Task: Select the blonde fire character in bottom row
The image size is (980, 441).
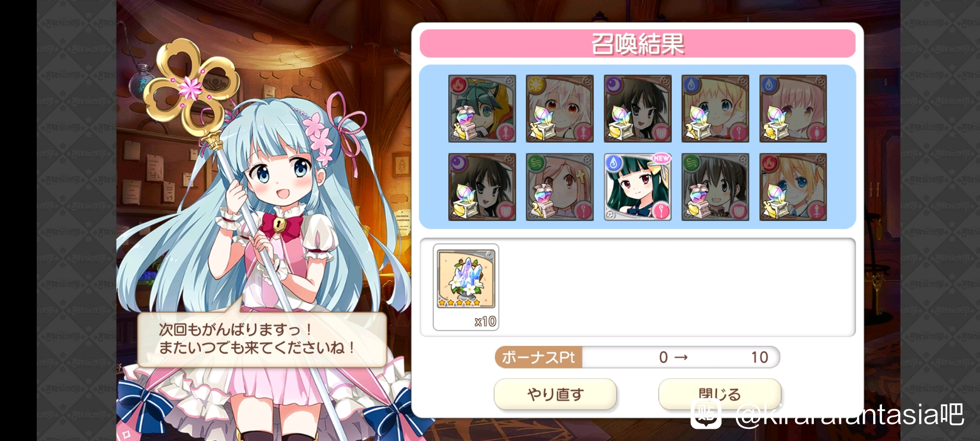Action: coord(793,187)
